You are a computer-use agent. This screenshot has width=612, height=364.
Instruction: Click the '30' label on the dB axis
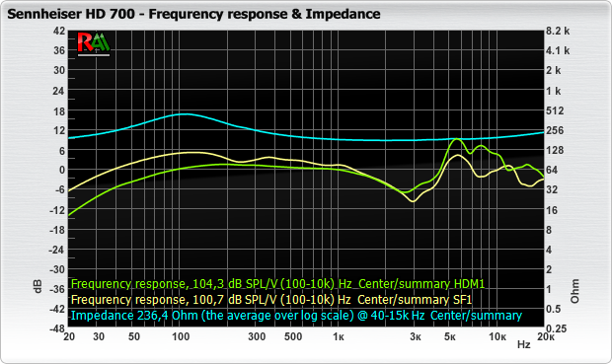click(59, 71)
